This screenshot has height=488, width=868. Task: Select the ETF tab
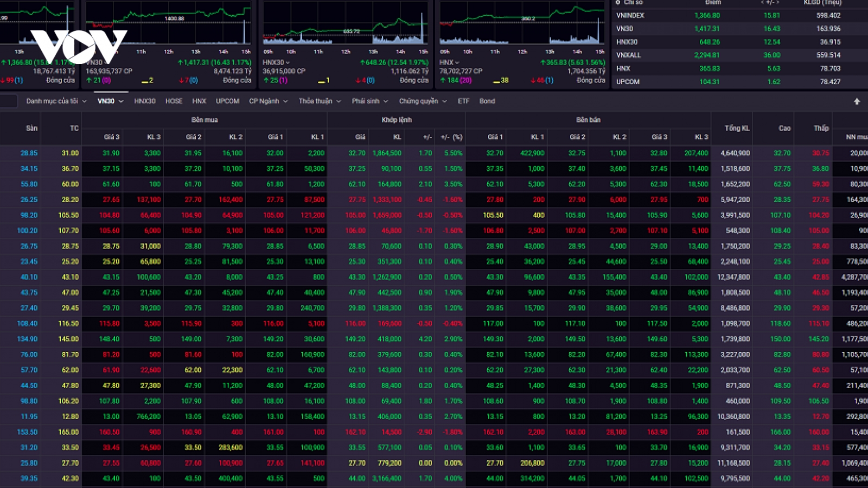point(463,101)
